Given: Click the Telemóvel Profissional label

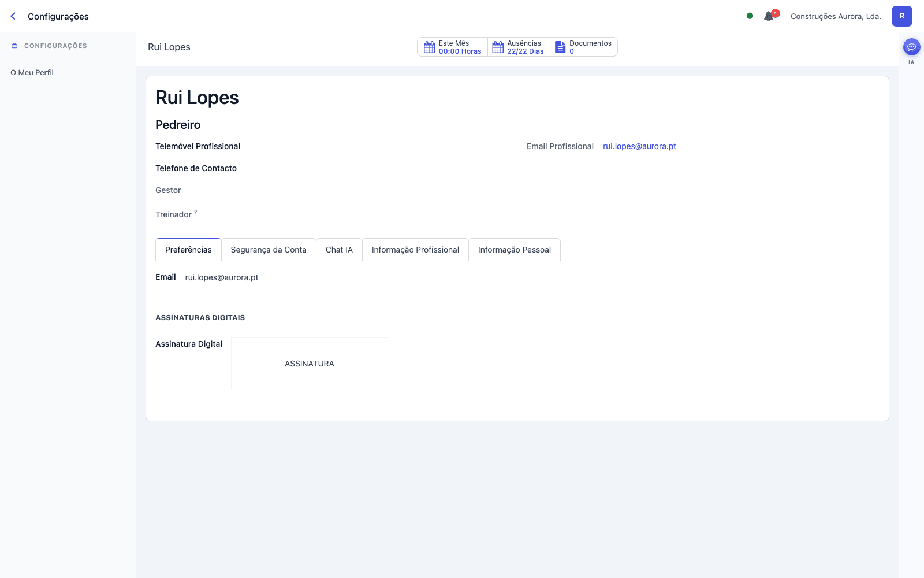Looking at the screenshot, I should click(198, 146).
